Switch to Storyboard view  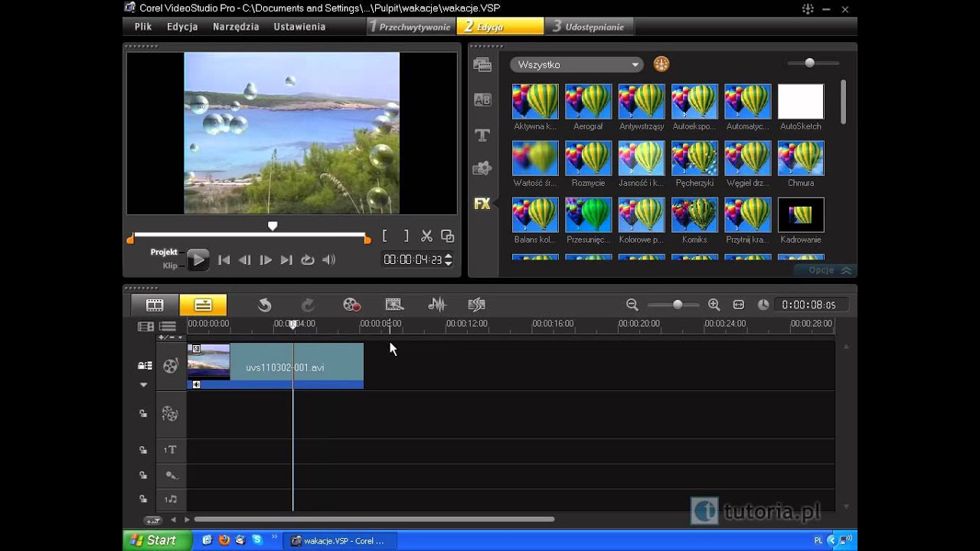tap(155, 305)
